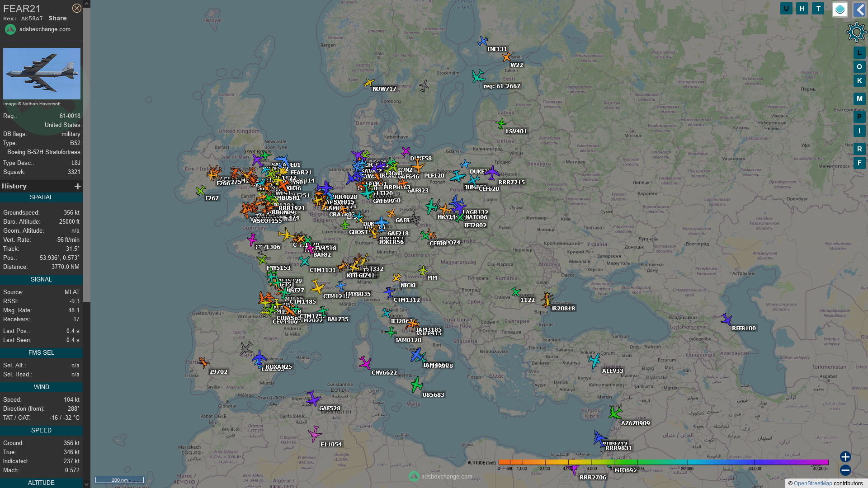
Task: Toggle the I map option button
Action: (859, 131)
